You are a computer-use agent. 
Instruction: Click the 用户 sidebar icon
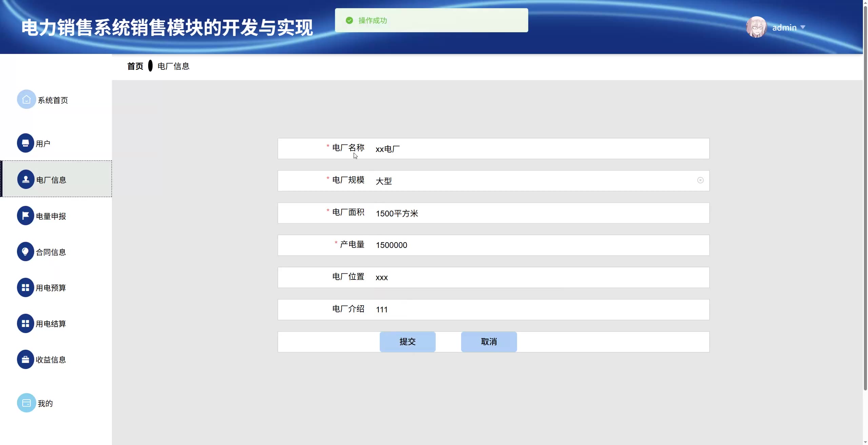(25, 143)
